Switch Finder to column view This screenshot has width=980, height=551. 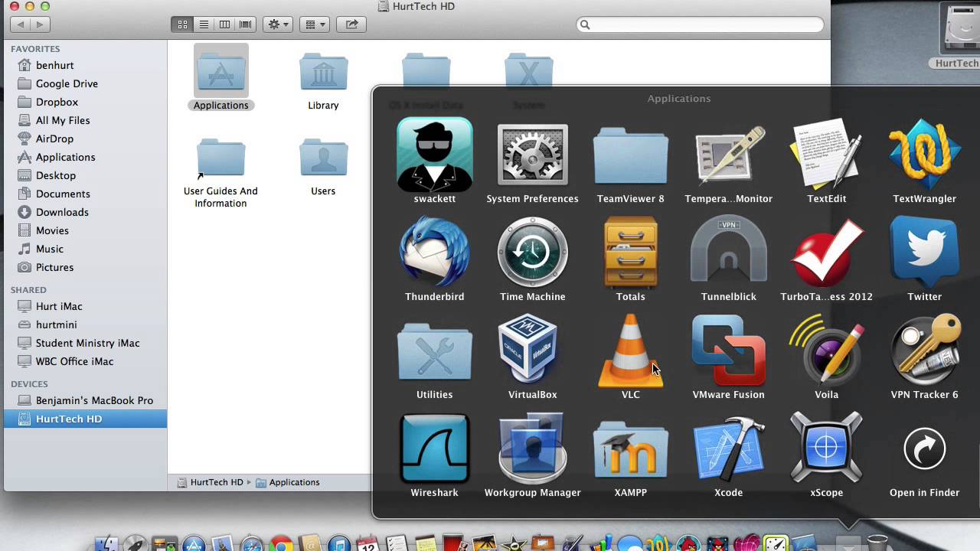pos(224,24)
